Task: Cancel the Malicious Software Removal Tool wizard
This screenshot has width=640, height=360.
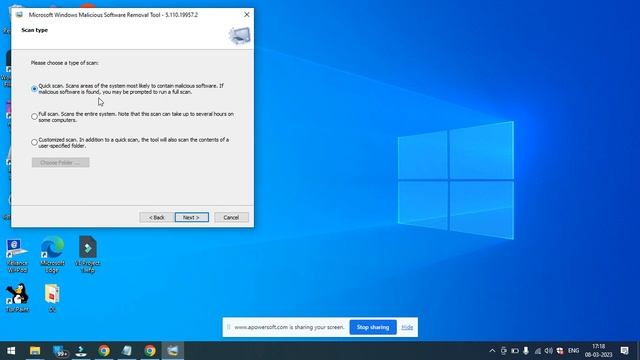Action: pos(231,217)
